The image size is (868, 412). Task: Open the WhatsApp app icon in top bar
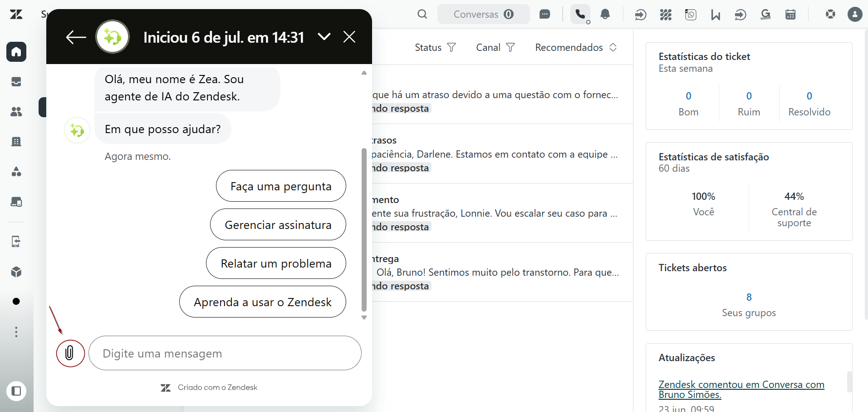point(691,15)
